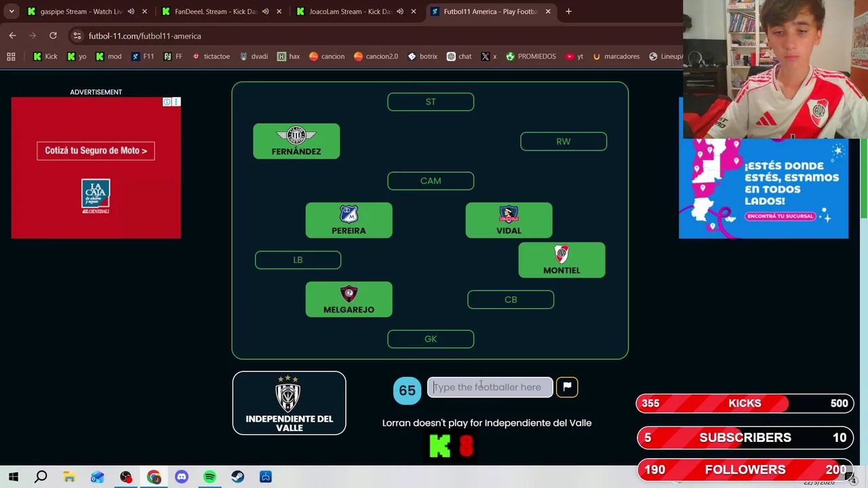Open the Kick bookmark

[x=45, y=56]
